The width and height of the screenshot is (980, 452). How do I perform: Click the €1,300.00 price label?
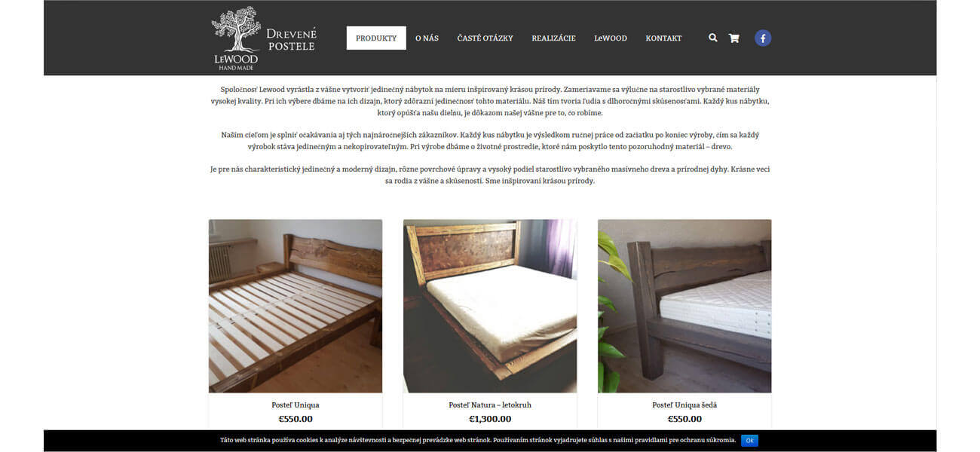point(490,419)
